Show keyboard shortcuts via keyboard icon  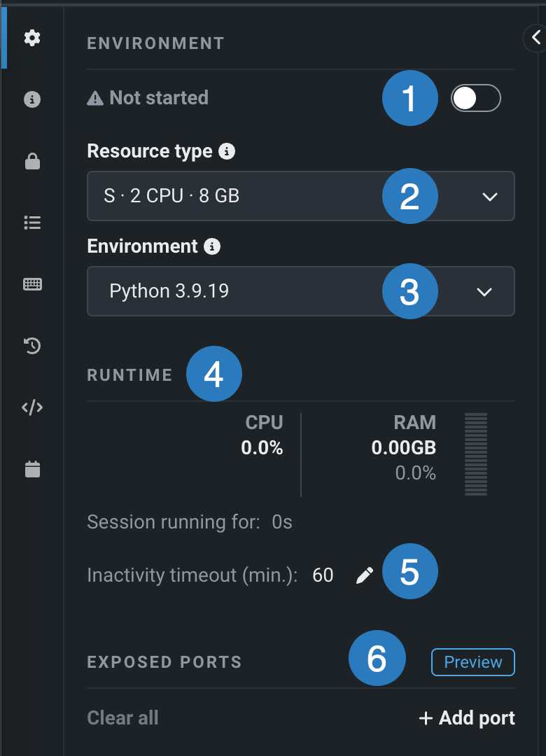point(32,284)
